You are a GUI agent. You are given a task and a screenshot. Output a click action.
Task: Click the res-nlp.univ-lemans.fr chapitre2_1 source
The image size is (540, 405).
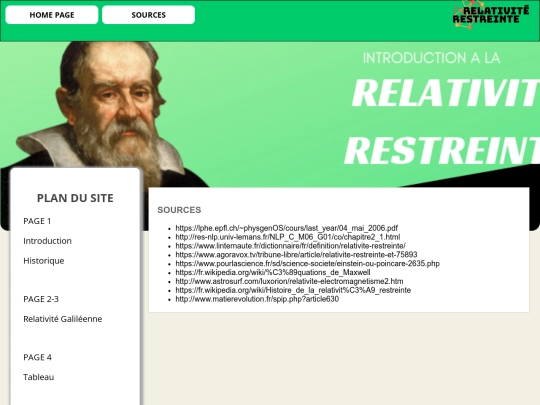(x=288, y=237)
